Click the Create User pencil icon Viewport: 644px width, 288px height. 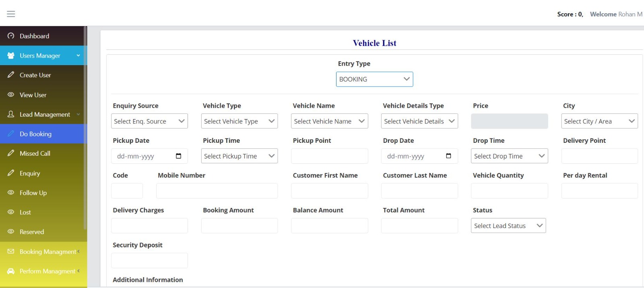(x=11, y=75)
